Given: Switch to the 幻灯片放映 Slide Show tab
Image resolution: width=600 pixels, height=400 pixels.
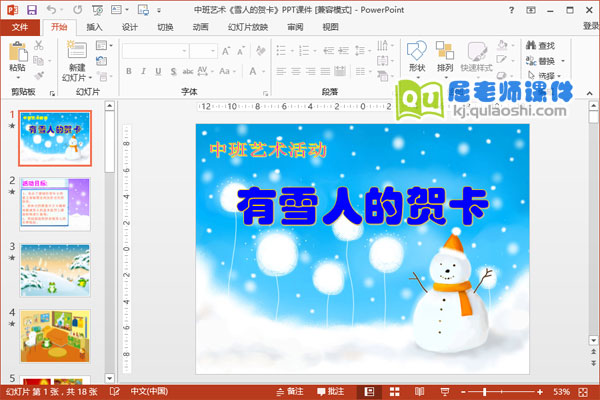Looking at the screenshot, I should [248, 27].
